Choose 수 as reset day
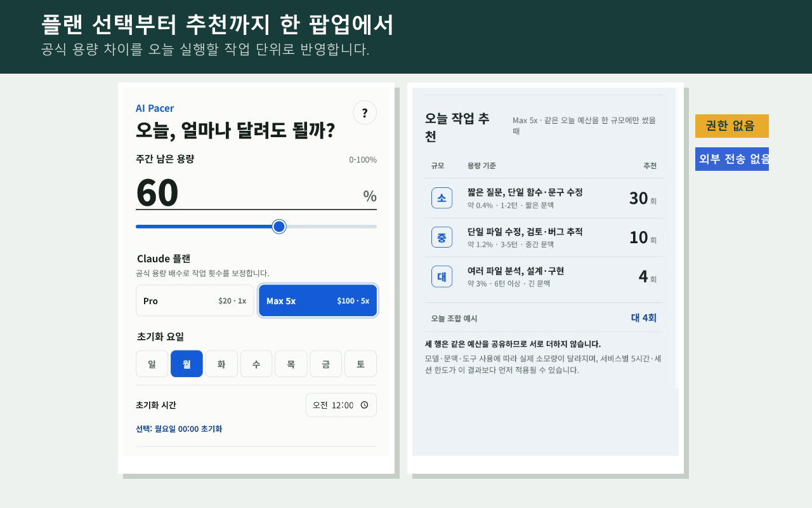 click(x=256, y=364)
